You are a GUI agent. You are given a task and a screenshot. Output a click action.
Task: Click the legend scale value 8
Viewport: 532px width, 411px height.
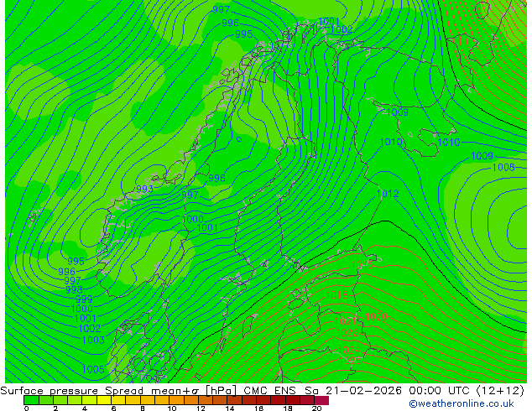pos(143,408)
